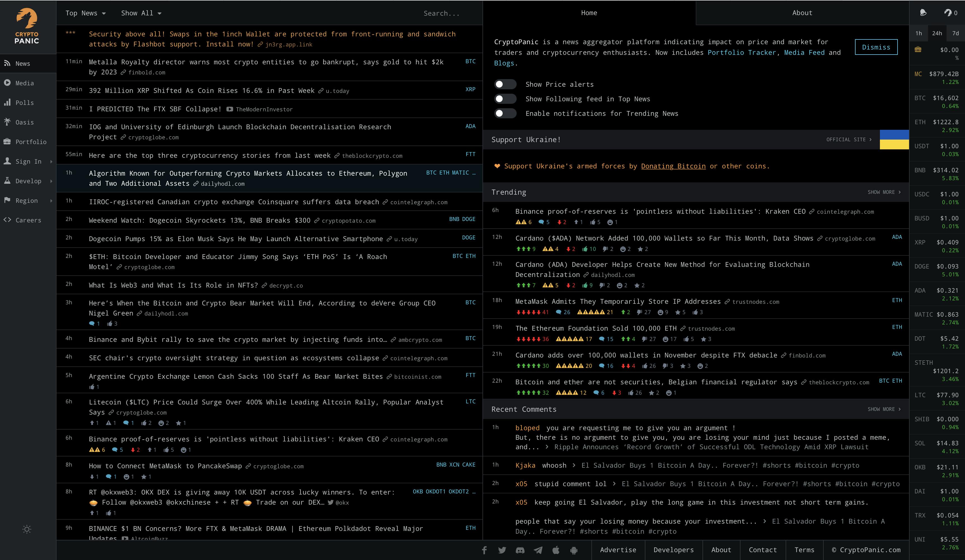Click Show More in Trending section

coord(884,192)
